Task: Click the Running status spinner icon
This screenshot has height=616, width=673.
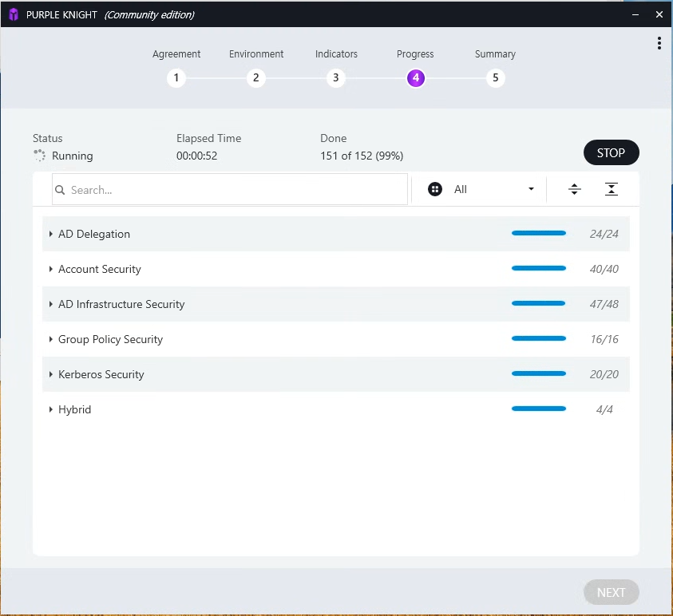Action: click(39, 156)
